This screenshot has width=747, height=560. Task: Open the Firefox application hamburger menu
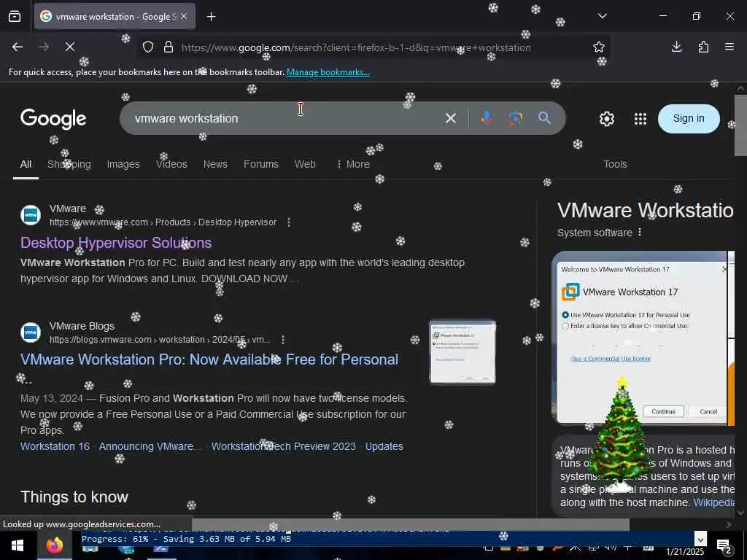pyautogui.click(x=729, y=47)
